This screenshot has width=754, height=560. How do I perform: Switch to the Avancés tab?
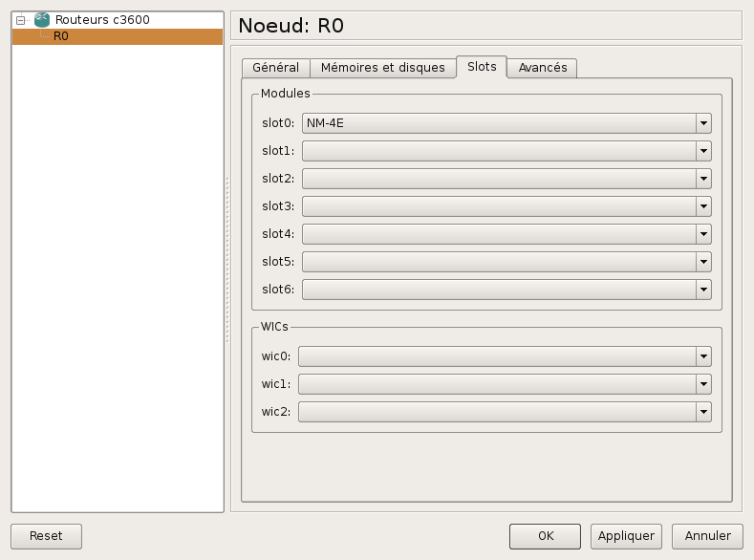tap(543, 68)
